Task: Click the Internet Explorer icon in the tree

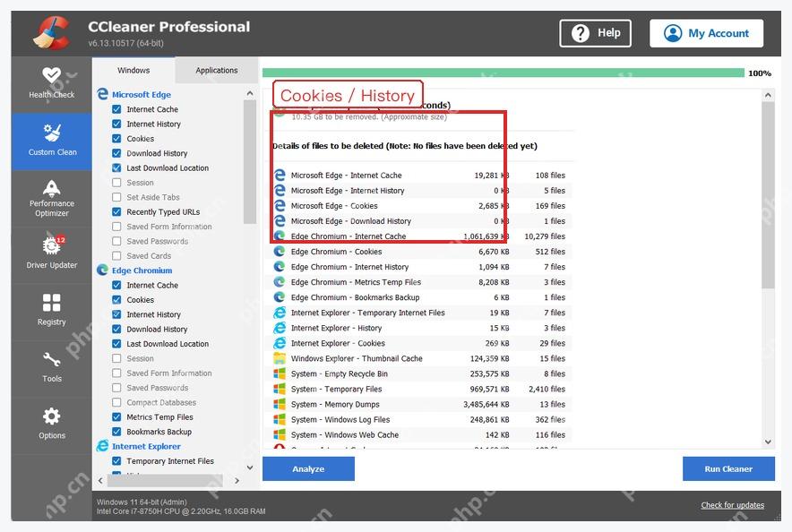Action: (102, 446)
